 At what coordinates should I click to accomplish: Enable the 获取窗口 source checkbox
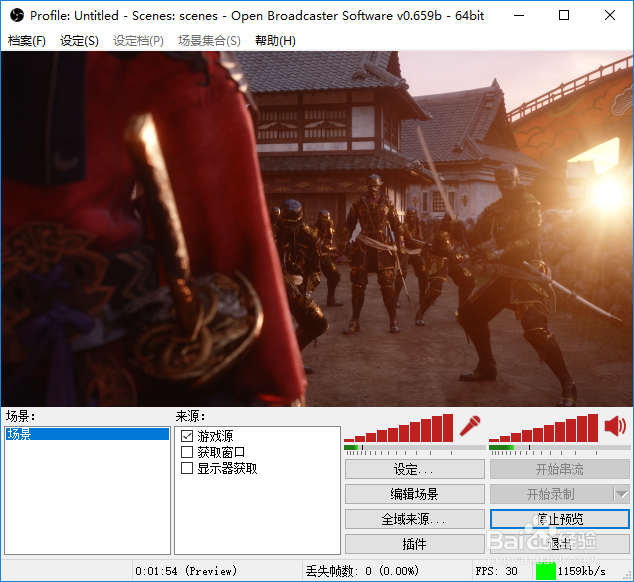coord(187,452)
